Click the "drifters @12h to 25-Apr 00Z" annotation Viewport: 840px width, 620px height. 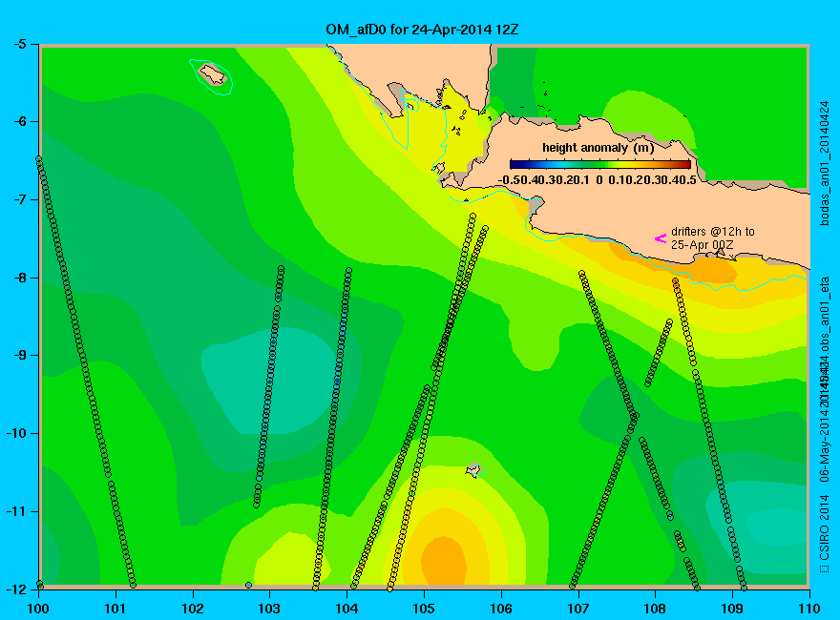712,238
